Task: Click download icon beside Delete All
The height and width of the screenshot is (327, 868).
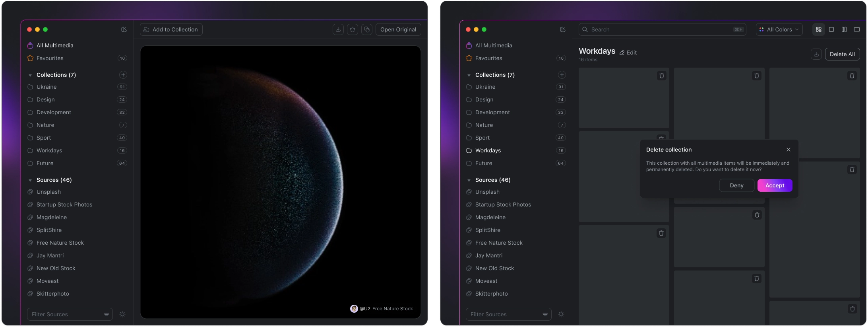Action: [816, 54]
